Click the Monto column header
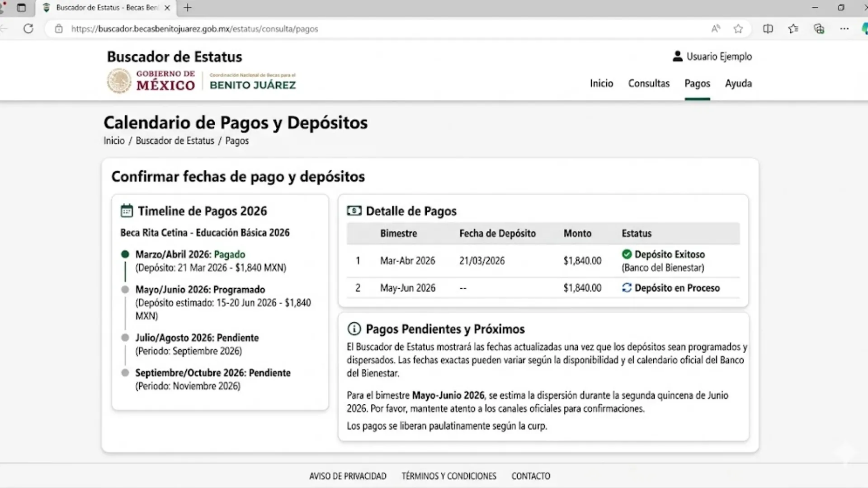The image size is (868, 488). (577, 234)
